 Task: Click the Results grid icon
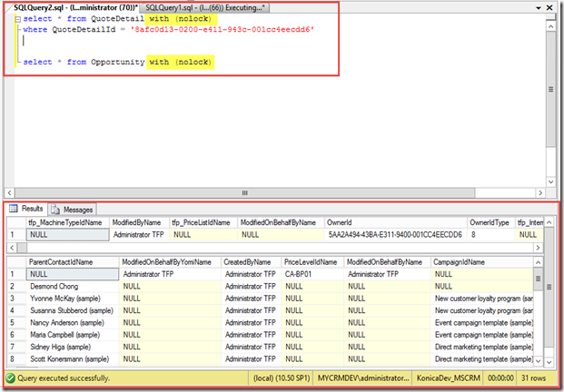tap(14, 209)
